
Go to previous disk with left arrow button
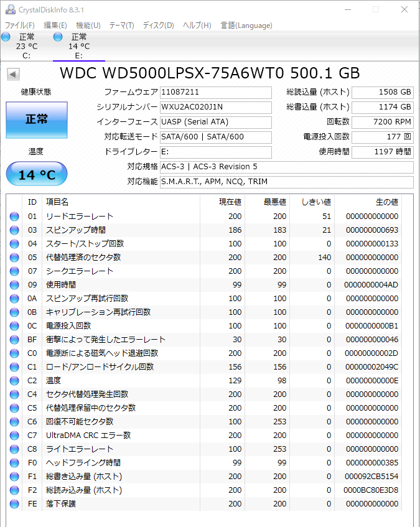click(13, 74)
